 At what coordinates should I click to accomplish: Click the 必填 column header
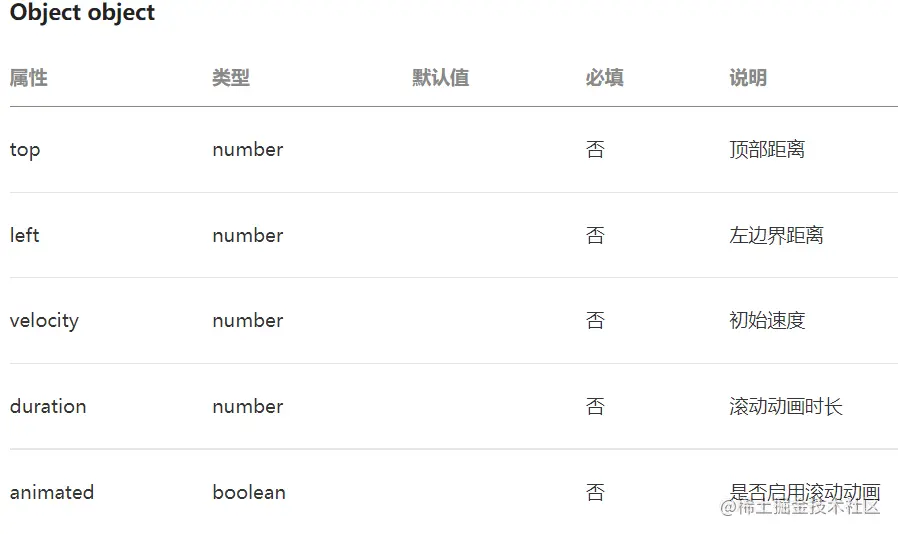coord(604,78)
